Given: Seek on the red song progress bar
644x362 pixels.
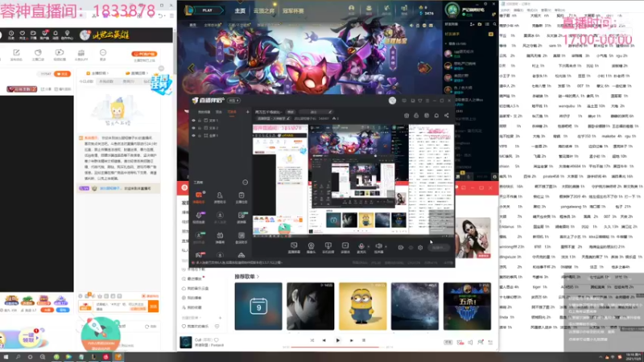Looking at the screenshot, I should pos(336,348).
